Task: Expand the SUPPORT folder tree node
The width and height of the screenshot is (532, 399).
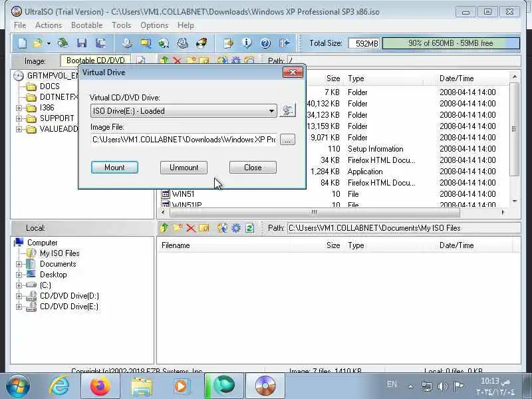Action: tap(19, 119)
